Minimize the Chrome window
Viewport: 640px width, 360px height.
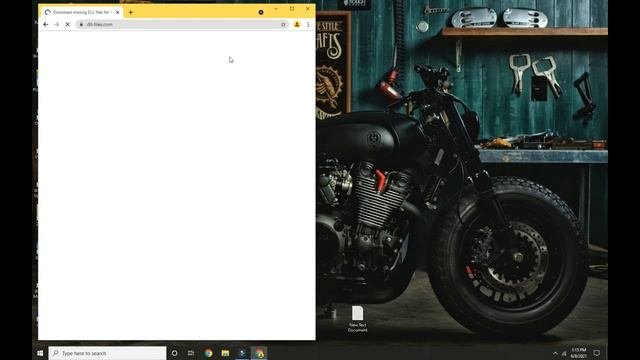point(276,9)
